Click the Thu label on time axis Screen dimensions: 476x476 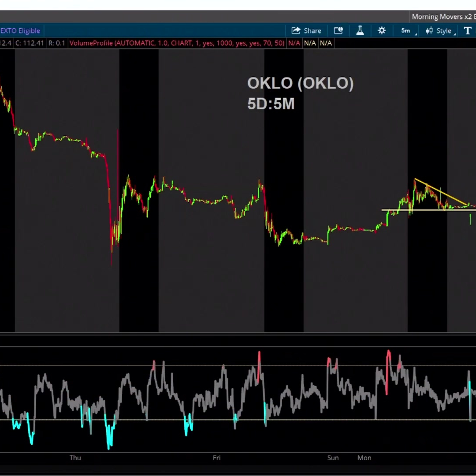(75, 458)
